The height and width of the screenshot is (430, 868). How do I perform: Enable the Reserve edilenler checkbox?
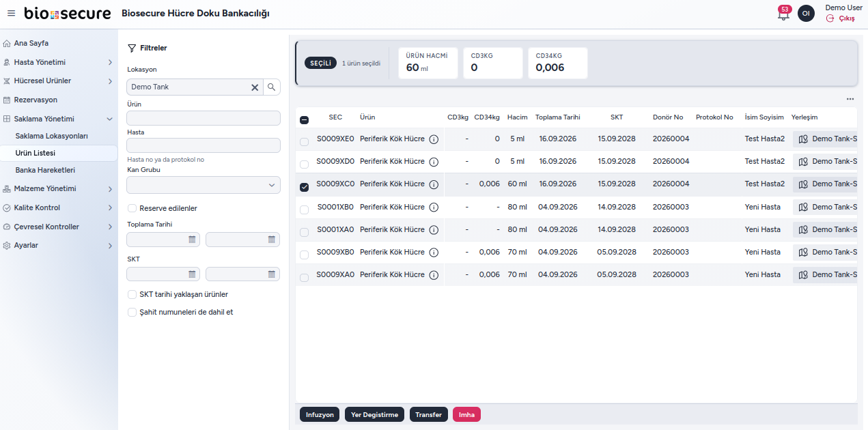[132, 208]
